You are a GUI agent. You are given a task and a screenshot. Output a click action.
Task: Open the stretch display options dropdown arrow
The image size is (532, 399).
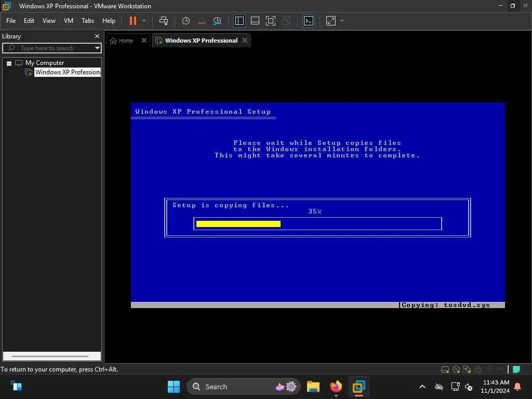pos(342,21)
